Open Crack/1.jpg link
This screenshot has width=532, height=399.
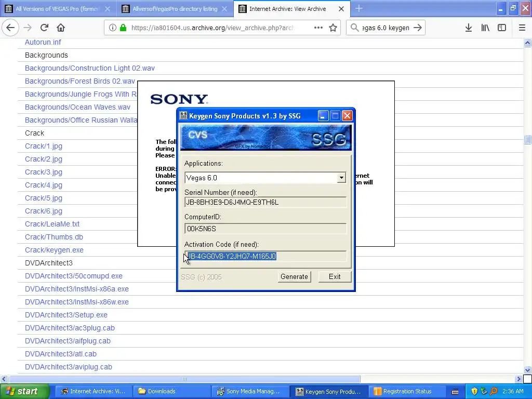pos(44,146)
